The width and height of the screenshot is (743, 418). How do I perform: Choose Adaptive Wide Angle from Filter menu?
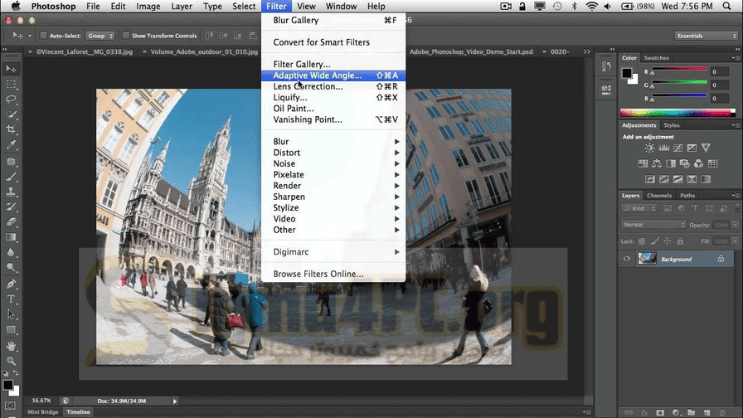click(333, 75)
